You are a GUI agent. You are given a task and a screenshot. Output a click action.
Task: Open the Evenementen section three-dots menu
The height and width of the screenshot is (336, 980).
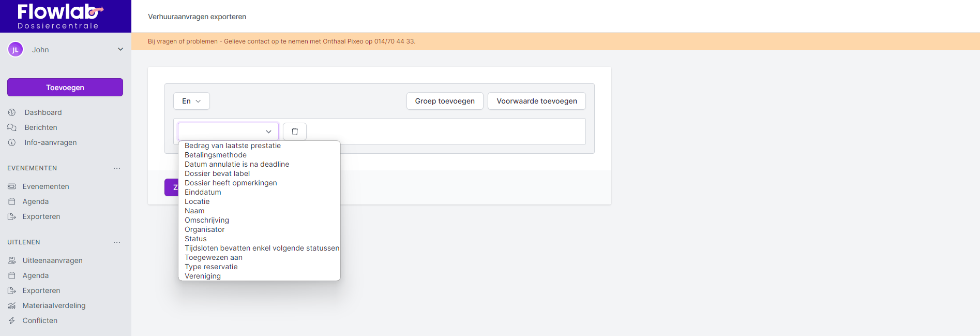(x=117, y=168)
